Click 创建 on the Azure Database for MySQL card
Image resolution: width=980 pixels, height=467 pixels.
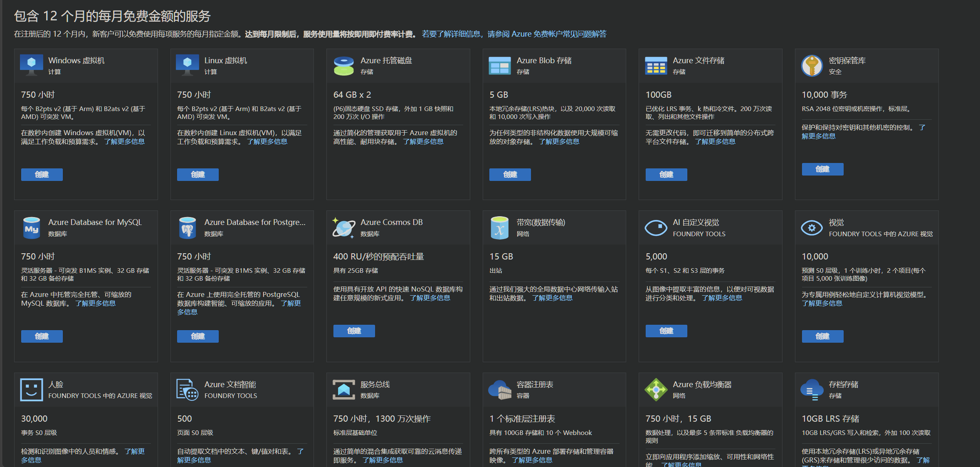[x=42, y=336]
